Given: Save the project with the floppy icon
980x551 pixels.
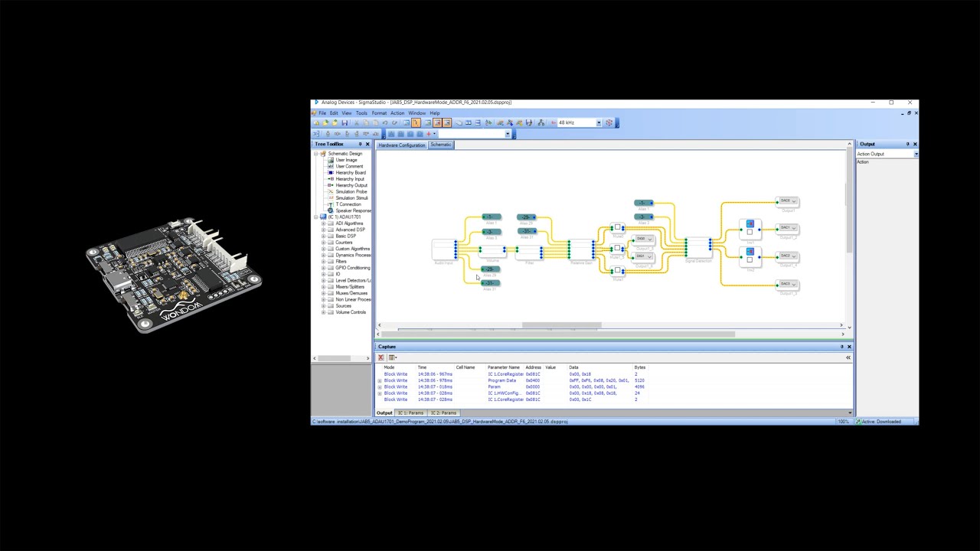Looking at the screenshot, I should coord(345,122).
